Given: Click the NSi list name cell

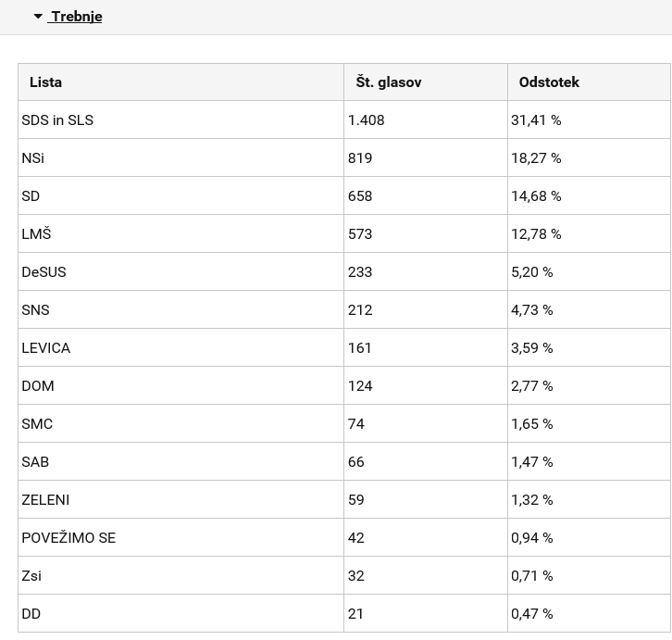Looking at the screenshot, I should 180,157.
